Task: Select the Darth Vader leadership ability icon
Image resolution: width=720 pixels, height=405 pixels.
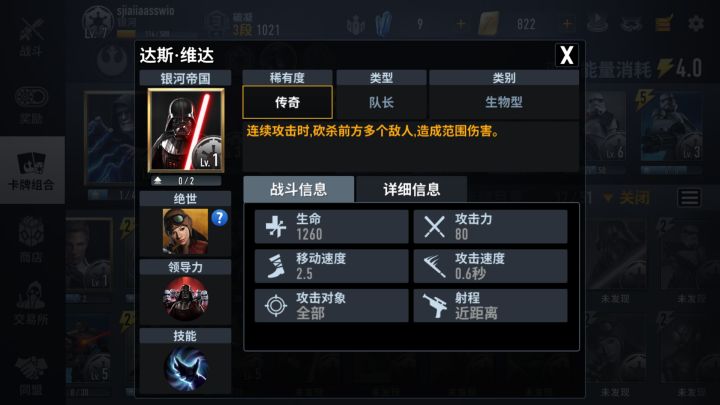Action: [x=186, y=300]
